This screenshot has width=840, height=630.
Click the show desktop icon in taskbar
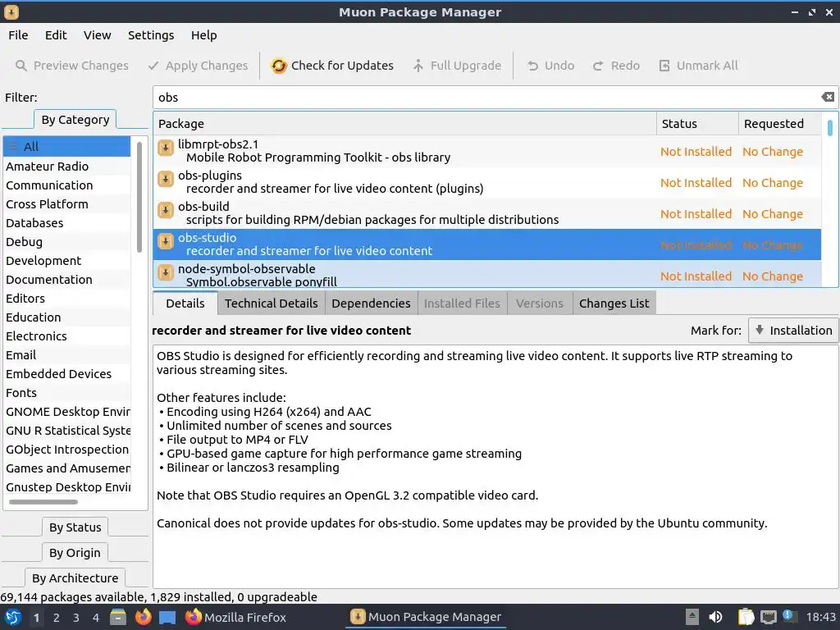[167, 617]
